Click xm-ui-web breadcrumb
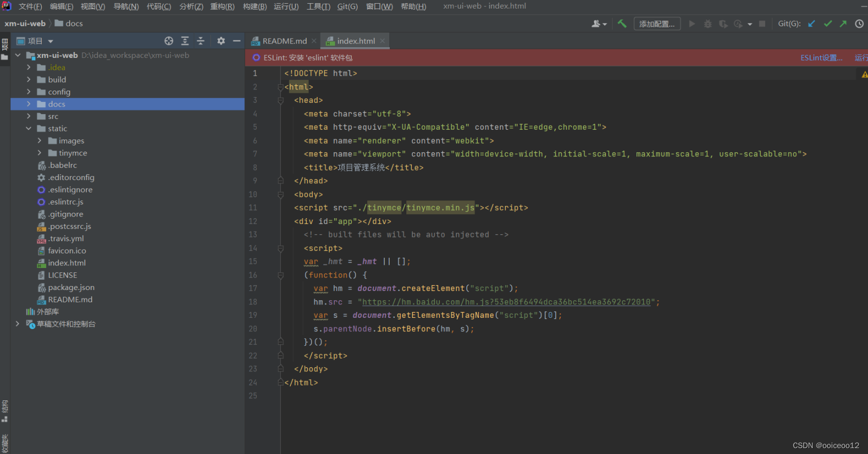Image resolution: width=868 pixels, height=454 pixels. 25,24
